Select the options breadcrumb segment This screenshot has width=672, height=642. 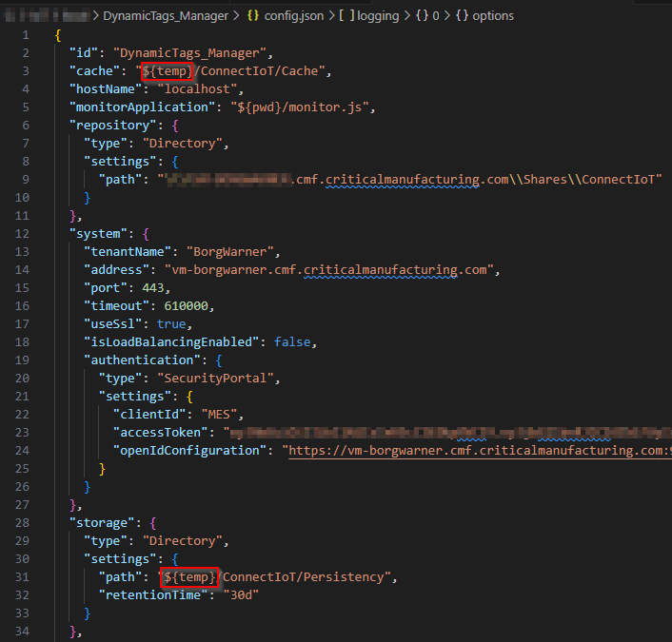[493, 16]
